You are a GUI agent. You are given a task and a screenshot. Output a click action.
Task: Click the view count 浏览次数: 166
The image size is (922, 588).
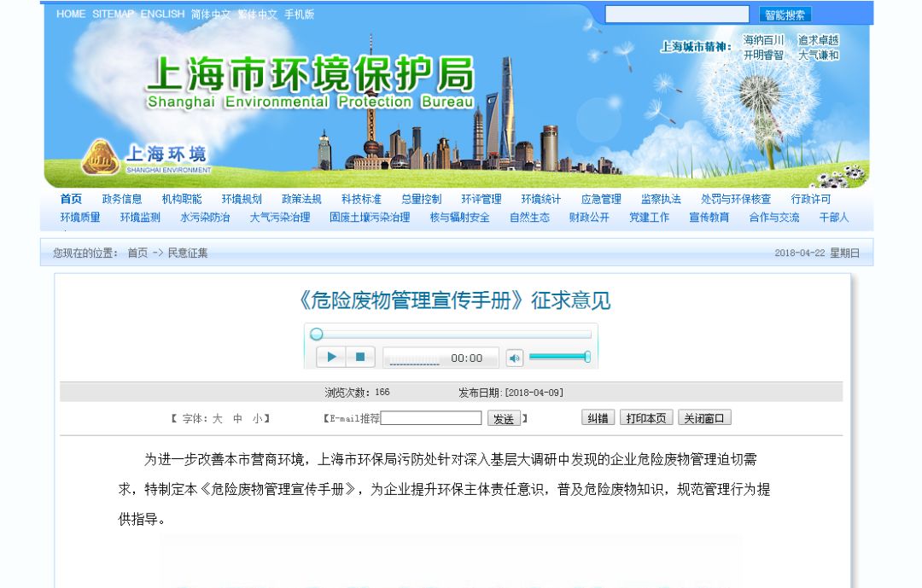coord(358,393)
